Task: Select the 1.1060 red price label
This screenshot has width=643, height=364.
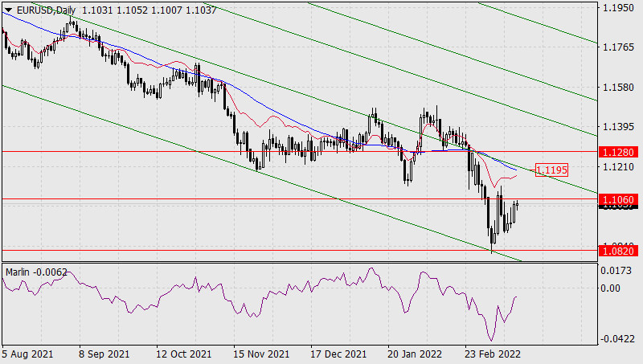Action: 618,199
